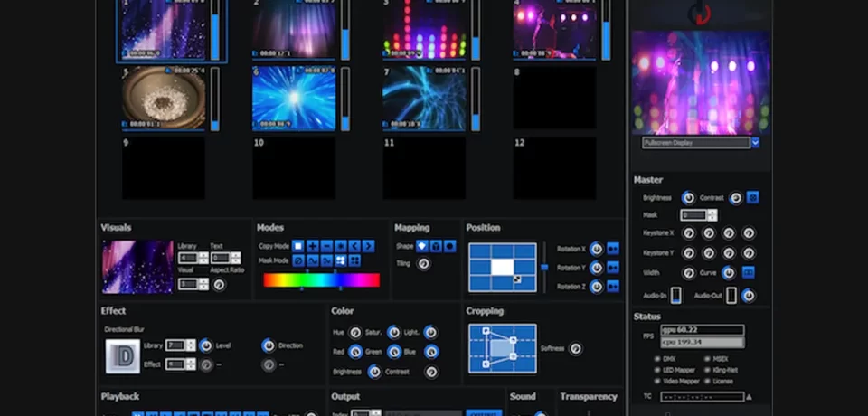Toggle the DMX status indicator

656,358
